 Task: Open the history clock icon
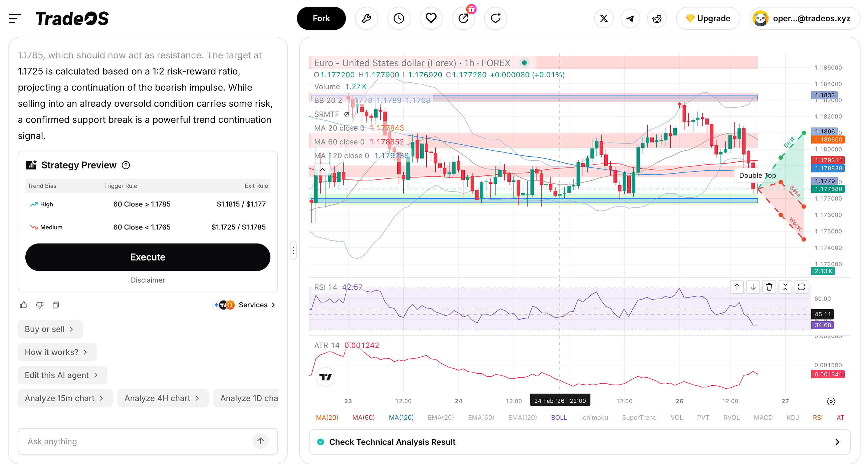point(399,19)
